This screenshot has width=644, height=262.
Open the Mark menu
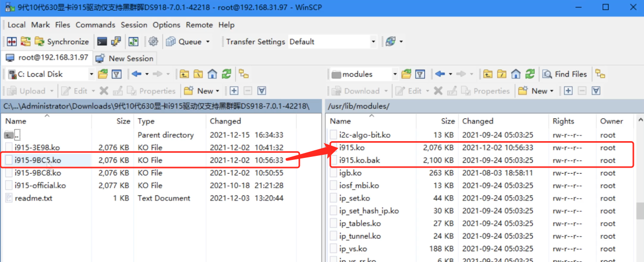point(41,25)
